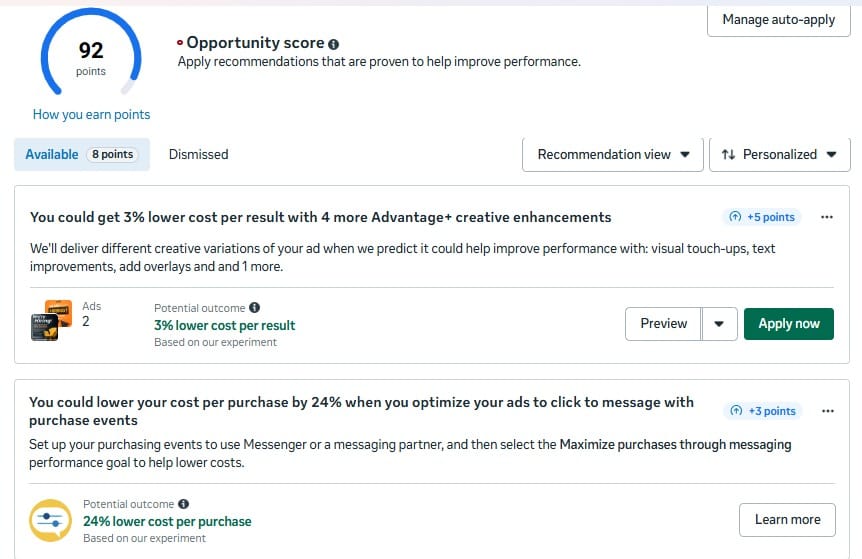Open the Personalized sort dropdown
Image resolution: width=862 pixels, height=559 pixels.
coord(780,155)
